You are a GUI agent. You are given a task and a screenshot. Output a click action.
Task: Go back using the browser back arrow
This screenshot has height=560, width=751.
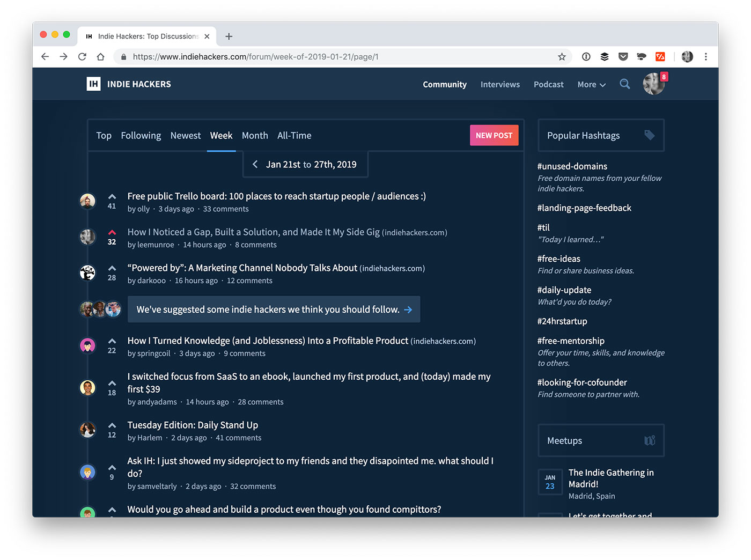tap(45, 56)
